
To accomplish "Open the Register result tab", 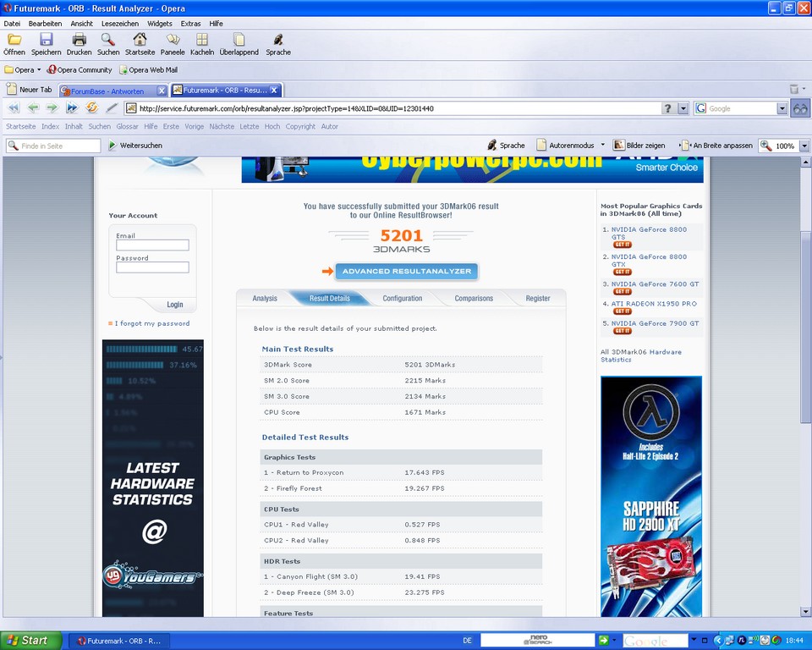I will [x=538, y=298].
